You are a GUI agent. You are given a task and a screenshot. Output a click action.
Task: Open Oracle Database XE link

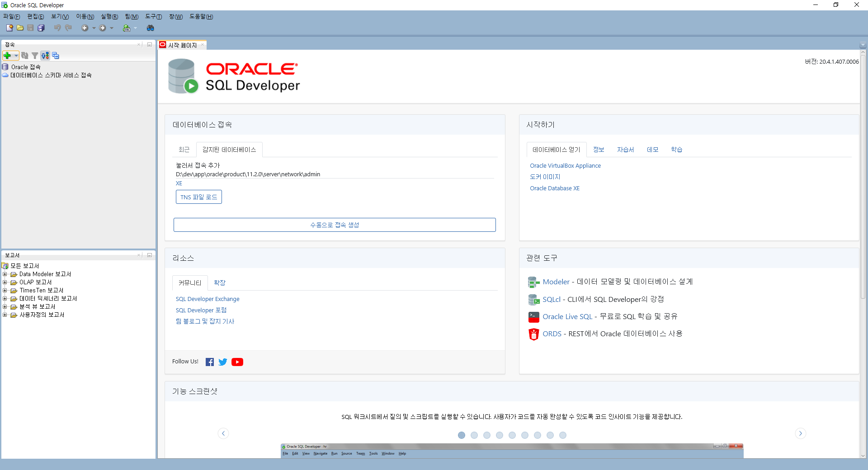pos(555,188)
